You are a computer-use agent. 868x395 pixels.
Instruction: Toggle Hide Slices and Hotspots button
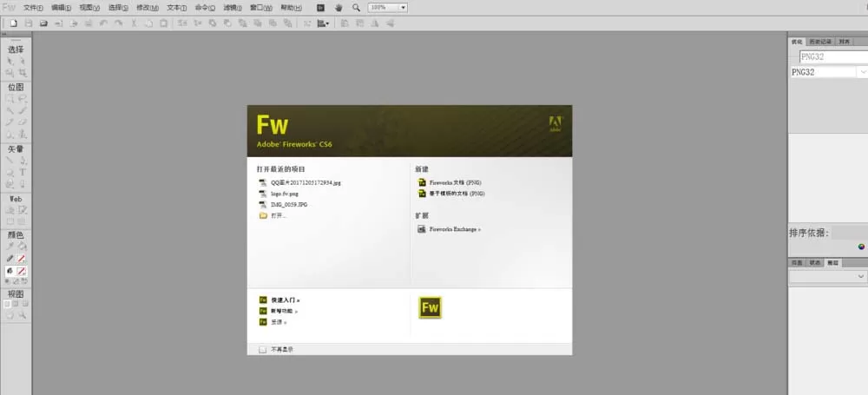10,221
